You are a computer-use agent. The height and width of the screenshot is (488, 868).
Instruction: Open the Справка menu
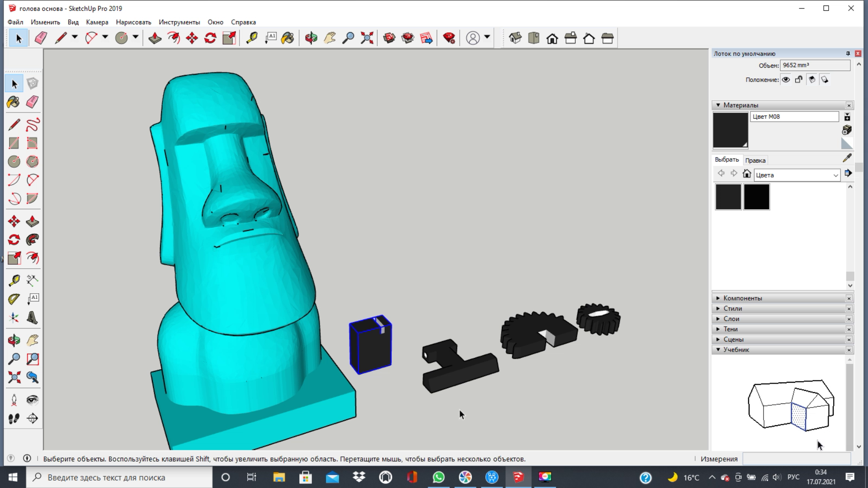(x=243, y=22)
